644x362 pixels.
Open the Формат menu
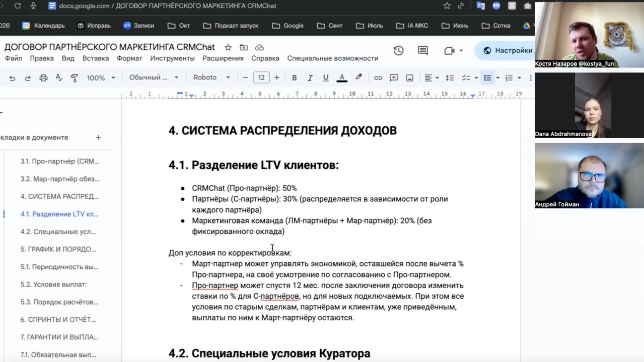point(129,58)
